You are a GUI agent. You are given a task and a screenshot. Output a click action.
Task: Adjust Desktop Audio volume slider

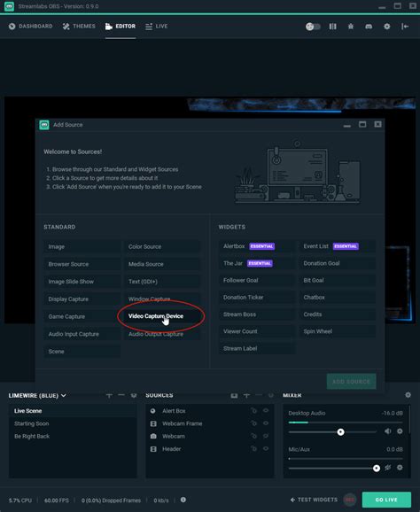coord(332,432)
